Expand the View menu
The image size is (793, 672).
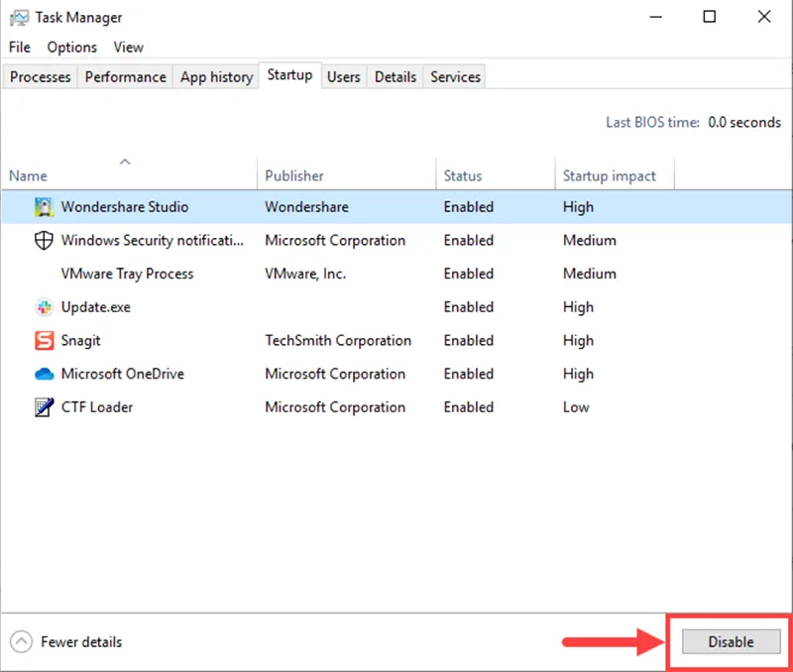[128, 47]
